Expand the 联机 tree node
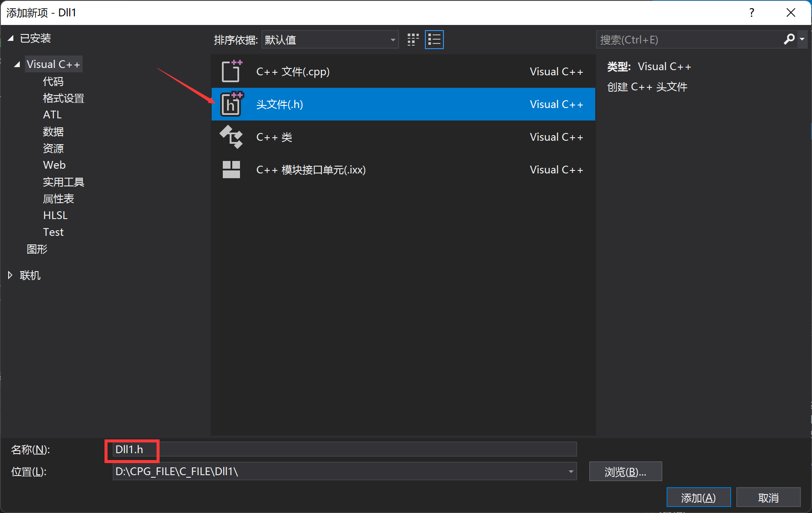The width and height of the screenshot is (812, 513). pos(10,275)
